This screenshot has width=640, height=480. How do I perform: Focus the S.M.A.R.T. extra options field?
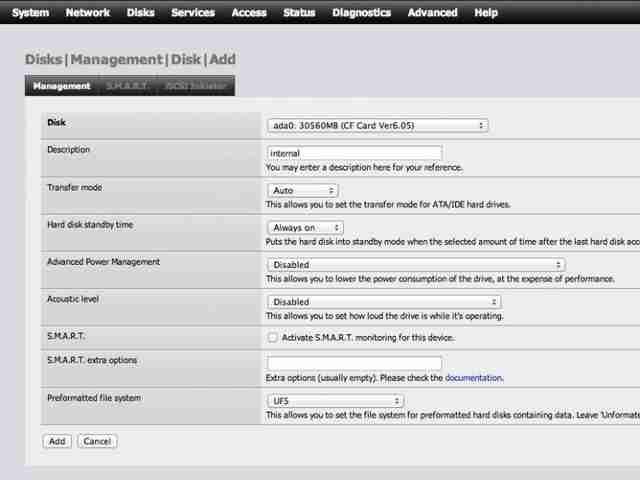354,363
